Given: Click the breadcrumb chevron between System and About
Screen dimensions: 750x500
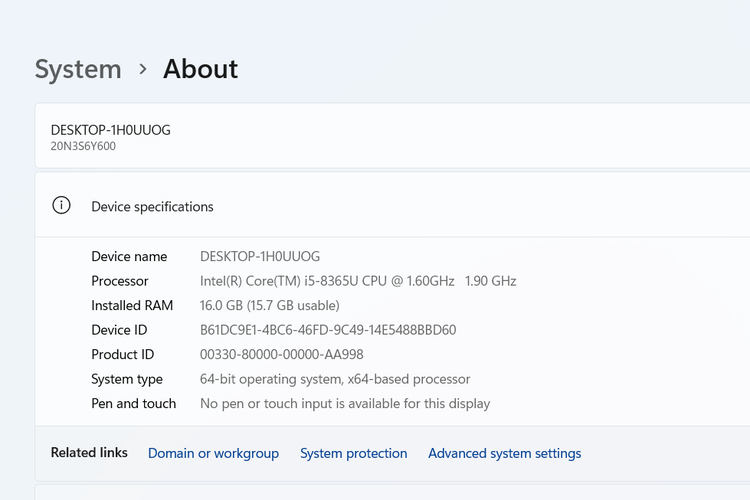Looking at the screenshot, I should [x=143, y=69].
